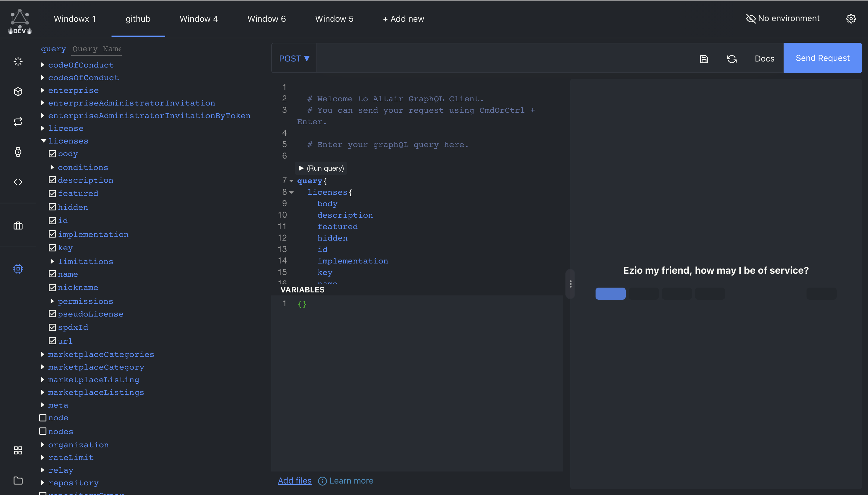The width and height of the screenshot is (868, 495).
Task: Open the code generator panel icon
Action: point(18,182)
